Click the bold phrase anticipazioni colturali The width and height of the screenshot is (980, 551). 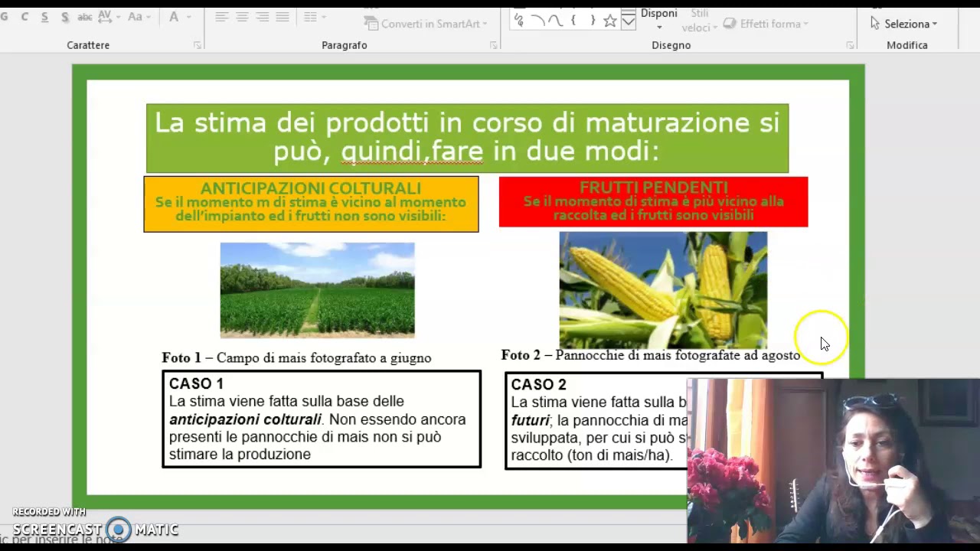(x=245, y=419)
